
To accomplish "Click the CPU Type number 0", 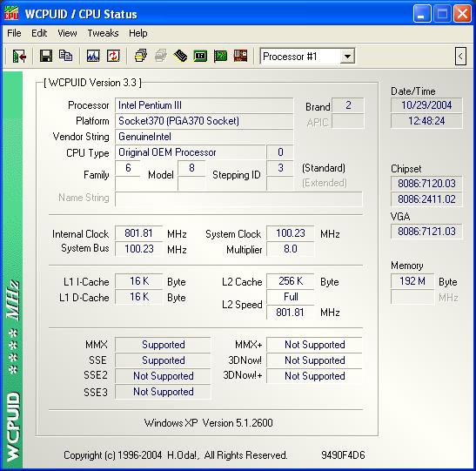I will 280,152.
